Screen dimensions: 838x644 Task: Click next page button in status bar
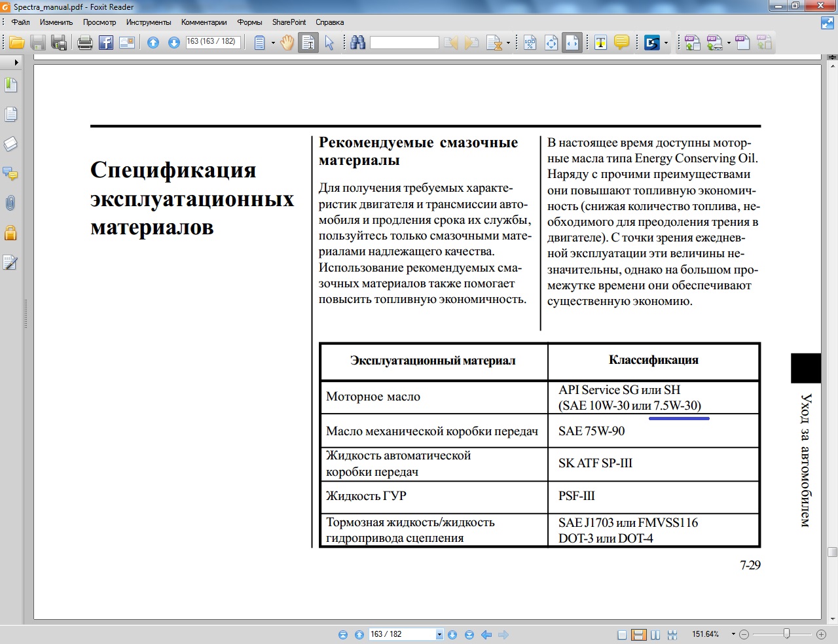tap(452, 634)
